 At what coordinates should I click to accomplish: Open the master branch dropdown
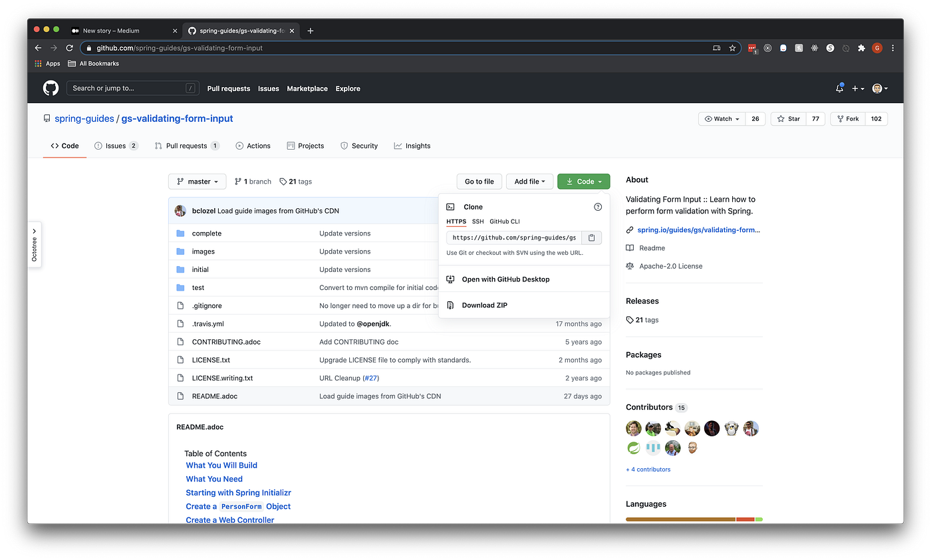(x=198, y=182)
